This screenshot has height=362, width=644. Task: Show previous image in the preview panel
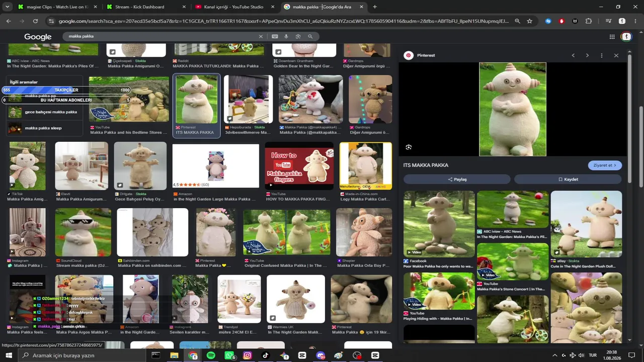pos(573,55)
